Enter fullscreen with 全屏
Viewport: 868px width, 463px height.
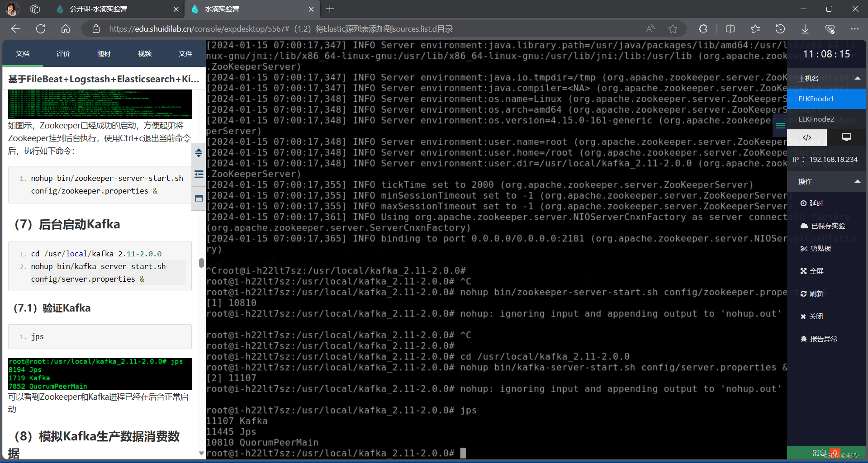tap(812, 271)
